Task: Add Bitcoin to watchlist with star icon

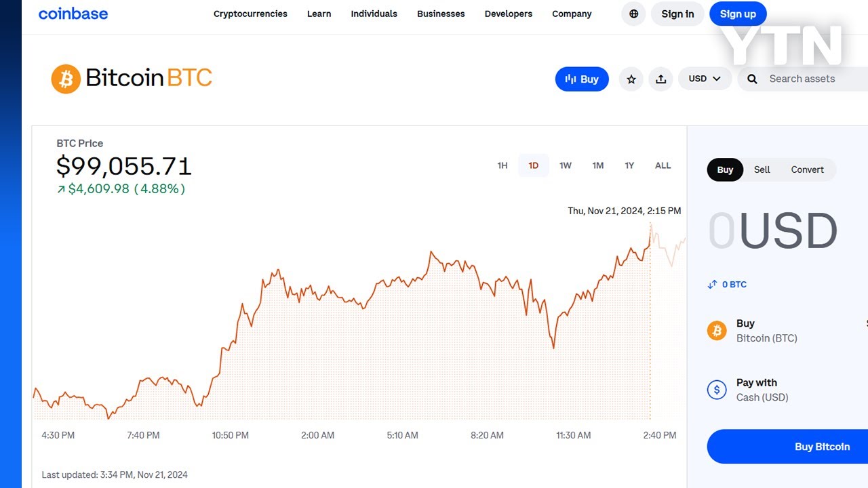Action: point(631,79)
